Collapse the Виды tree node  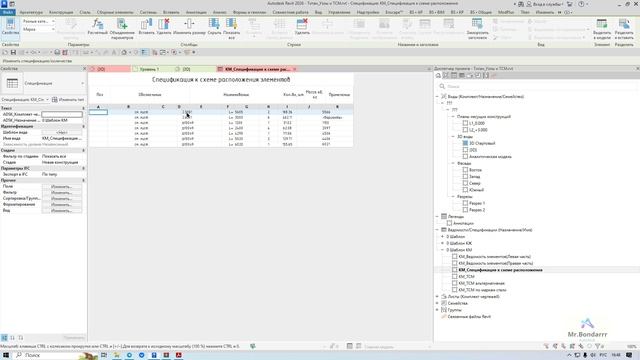[437, 97]
